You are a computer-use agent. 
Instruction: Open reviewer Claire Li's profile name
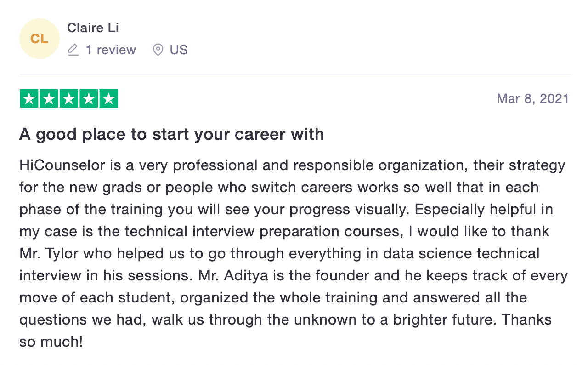click(x=93, y=28)
